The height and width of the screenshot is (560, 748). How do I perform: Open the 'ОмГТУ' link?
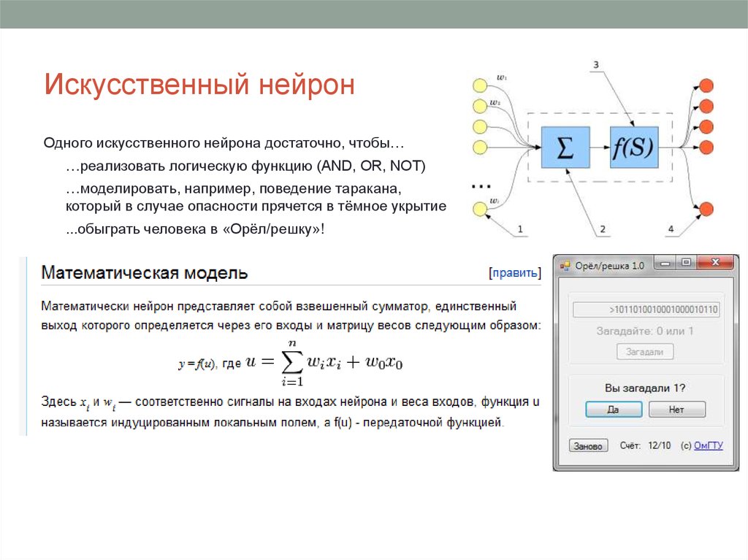[x=708, y=445]
